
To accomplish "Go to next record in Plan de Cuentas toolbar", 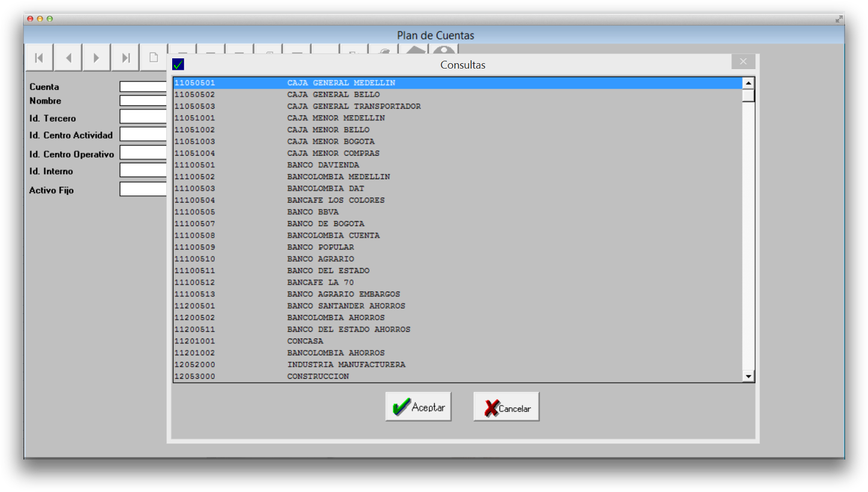I will pos(97,58).
